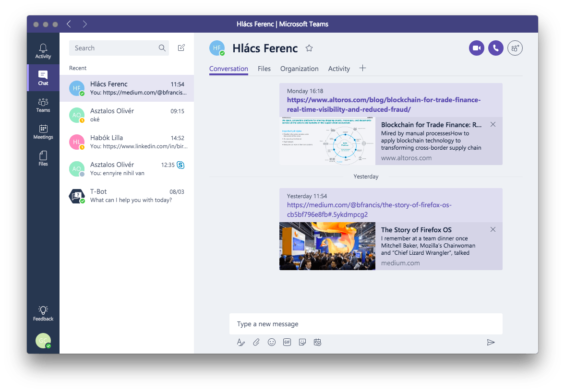Open the Feedback lightbulb
The width and height of the screenshot is (565, 392).
(x=43, y=313)
